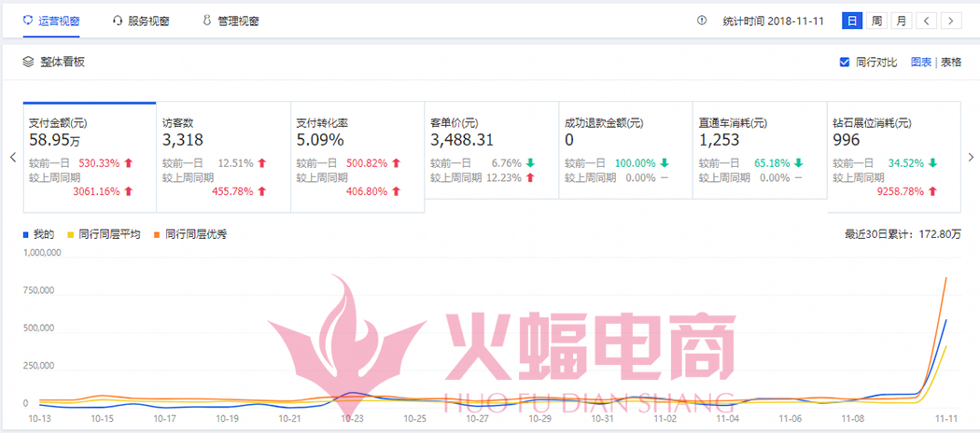
Task: Click the info icon before 统计时间
Action: pyautogui.click(x=702, y=21)
